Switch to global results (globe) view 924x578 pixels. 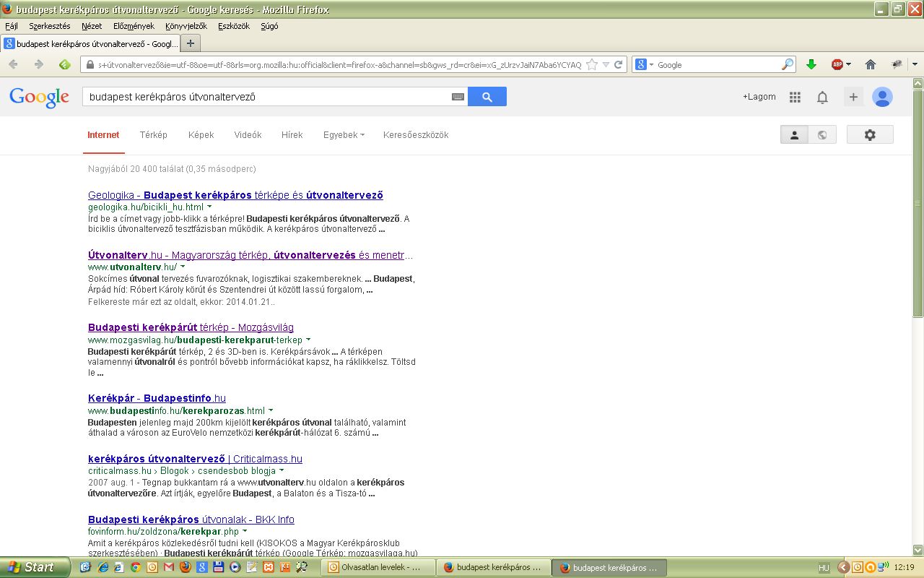[x=821, y=134]
